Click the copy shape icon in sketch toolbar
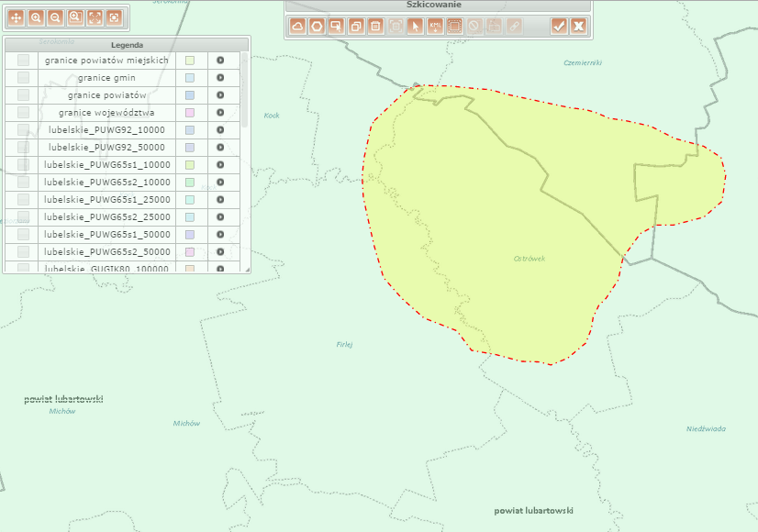The image size is (758, 532). 356,26
